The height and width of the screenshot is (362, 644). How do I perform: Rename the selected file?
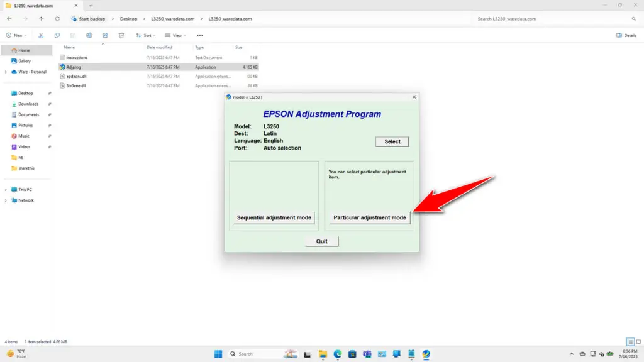click(x=89, y=35)
